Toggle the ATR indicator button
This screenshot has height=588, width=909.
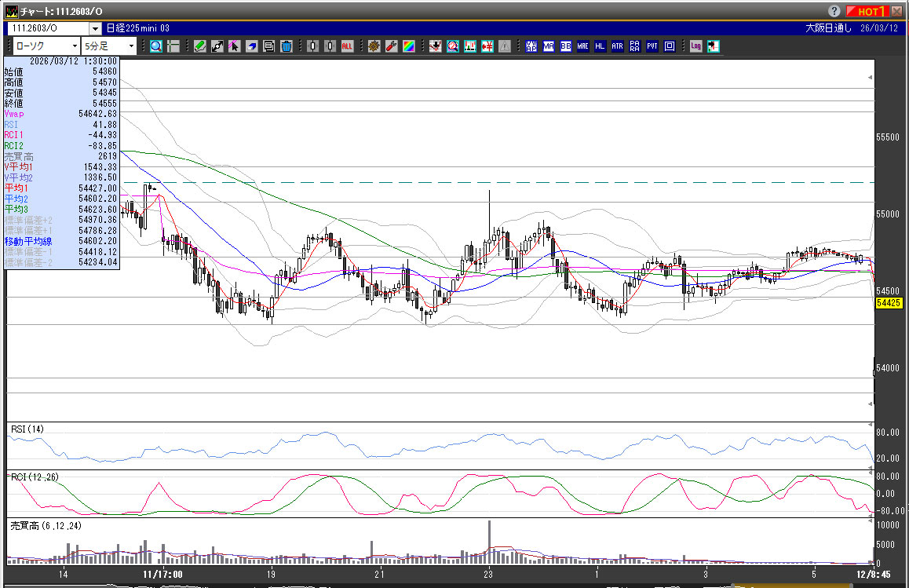click(x=617, y=46)
